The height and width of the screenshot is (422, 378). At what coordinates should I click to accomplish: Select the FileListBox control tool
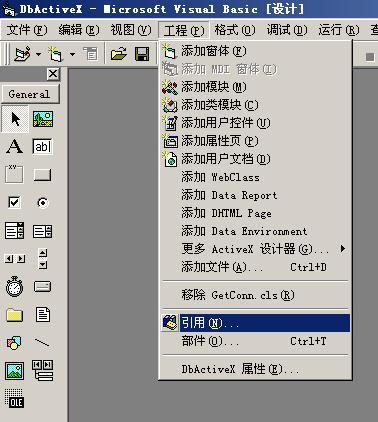pyautogui.click(x=43, y=314)
